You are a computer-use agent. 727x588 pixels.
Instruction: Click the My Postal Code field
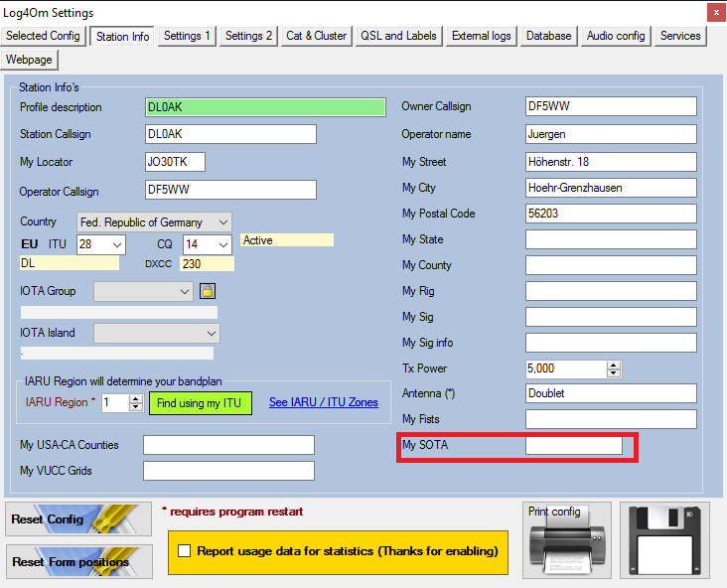[611, 214]
